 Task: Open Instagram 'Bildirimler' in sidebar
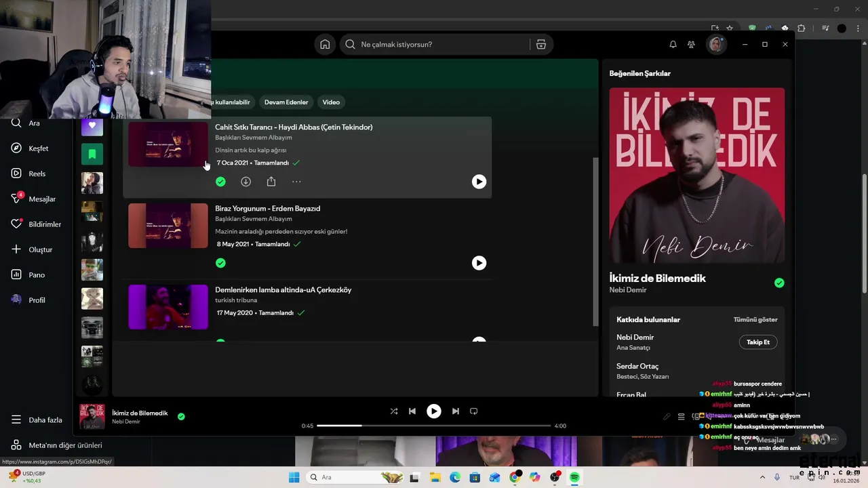(x=35, y=224)
